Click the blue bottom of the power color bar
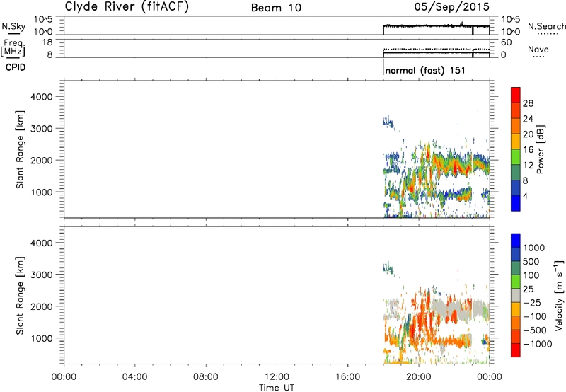 pos(516,203)
